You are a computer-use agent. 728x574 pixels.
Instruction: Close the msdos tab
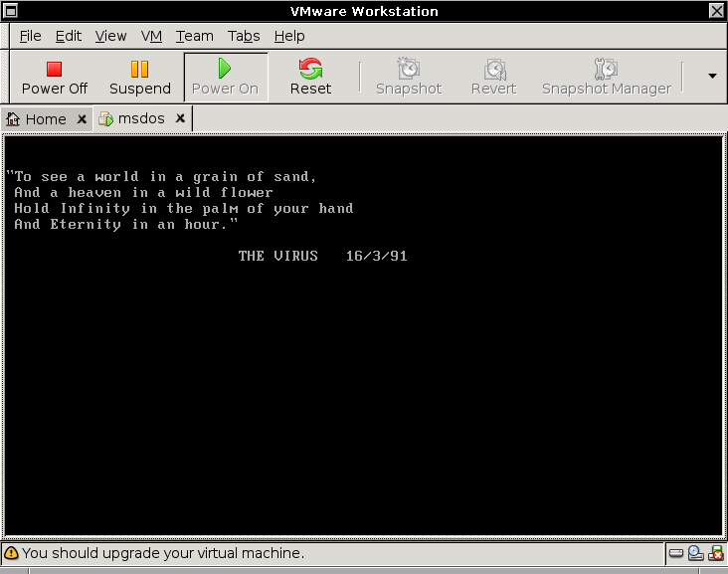click(x=180, y=118)
